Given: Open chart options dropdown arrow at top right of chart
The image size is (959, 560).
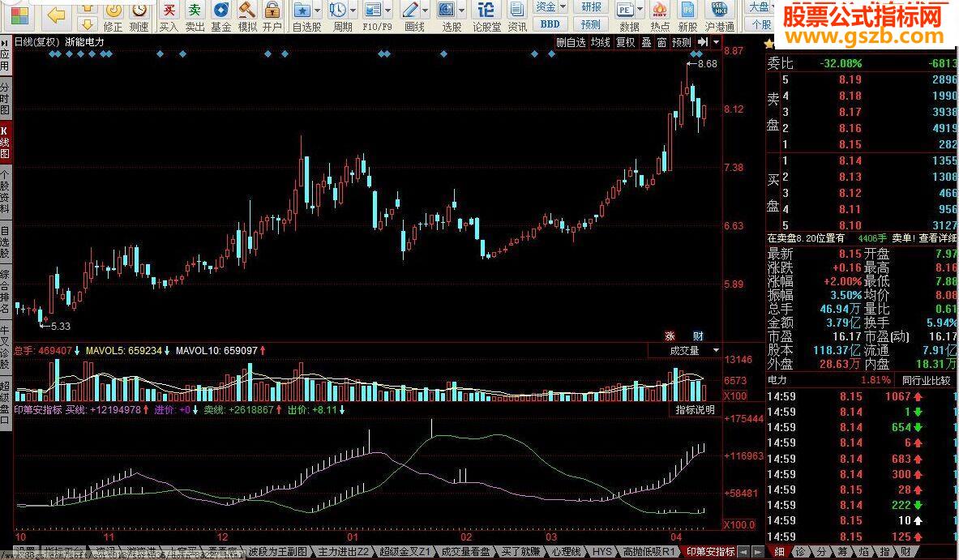Looking at the screenshot, I should pyautogui.click(x=716, y=42).
